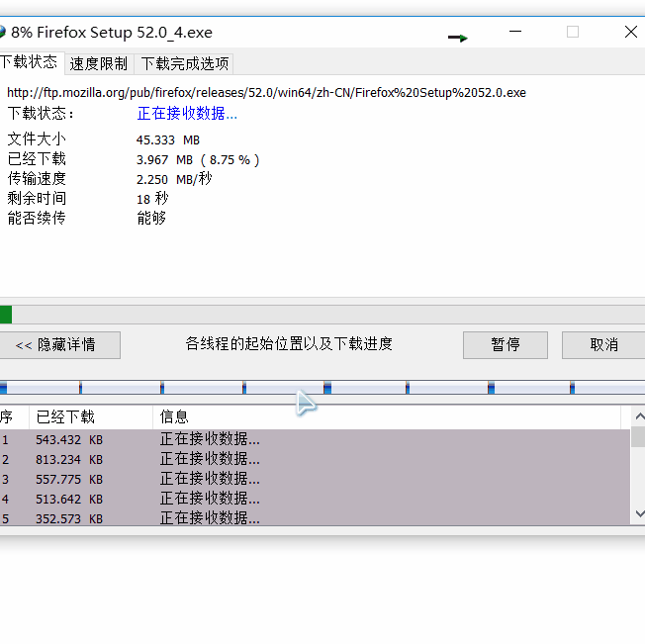Pause the download with 暂停
Viewport: 645px width, 644px height.
point(506,345)
